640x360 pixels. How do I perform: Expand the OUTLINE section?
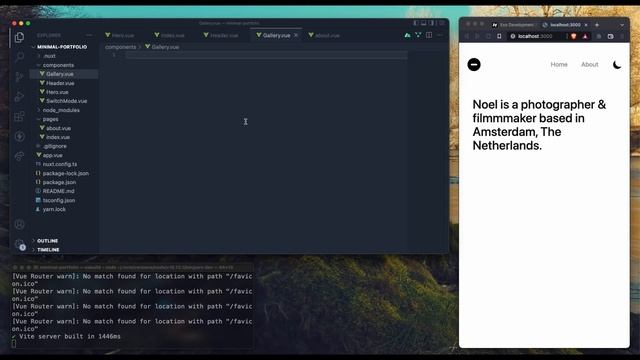tap(47, 241)
